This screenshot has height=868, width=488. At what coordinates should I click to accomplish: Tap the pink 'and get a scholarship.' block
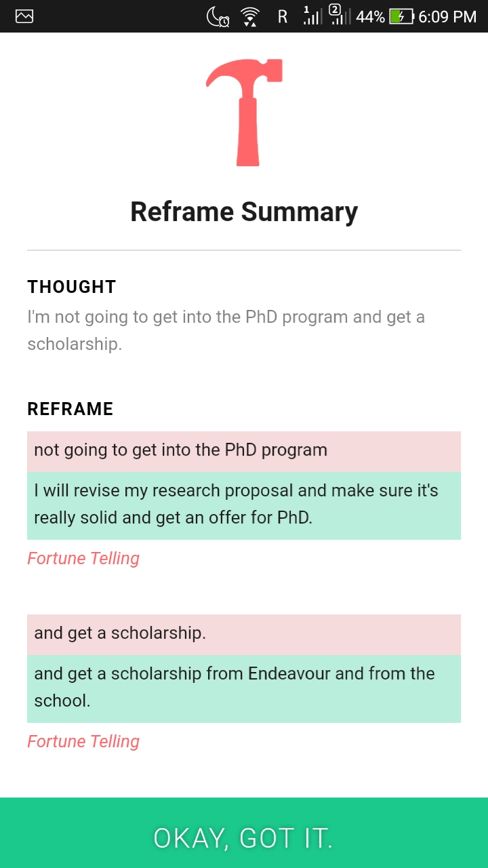pyautogui.click(x=244, y=634)
